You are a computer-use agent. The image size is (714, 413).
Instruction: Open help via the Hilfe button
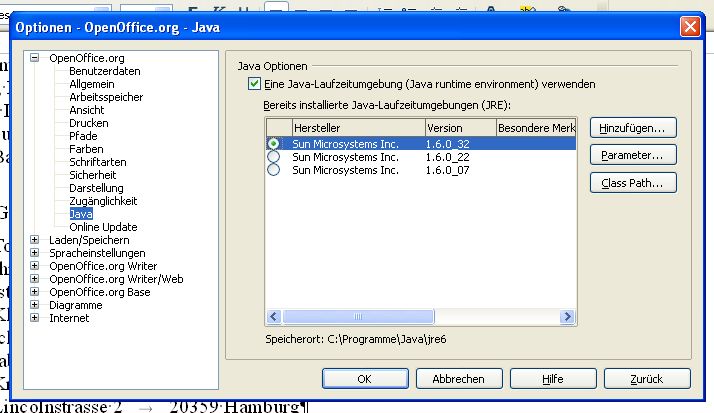[553, 379]
